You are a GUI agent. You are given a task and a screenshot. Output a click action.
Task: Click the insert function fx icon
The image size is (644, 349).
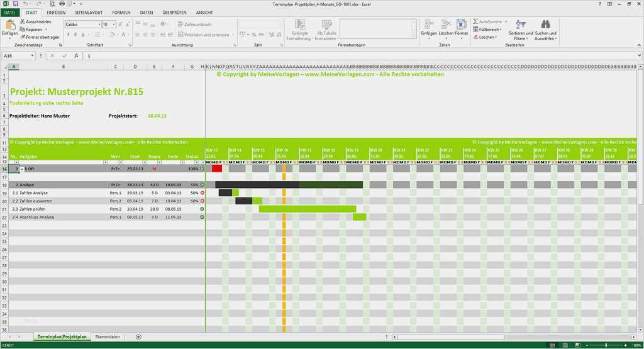76,55
